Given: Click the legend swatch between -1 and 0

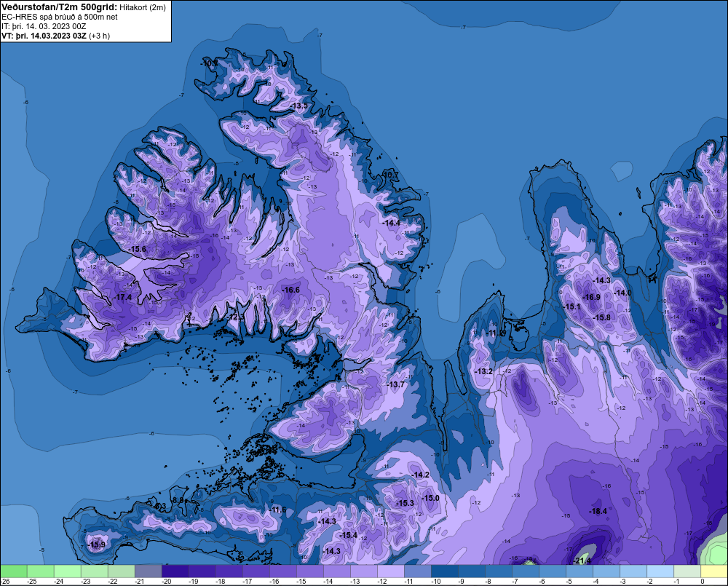Looking at the screenshot, I should [687, 571].
